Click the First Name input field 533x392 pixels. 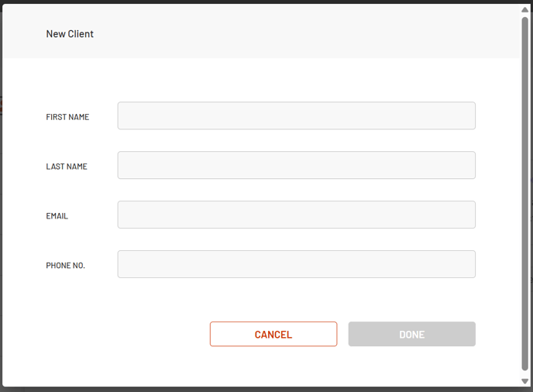[296, 116]
